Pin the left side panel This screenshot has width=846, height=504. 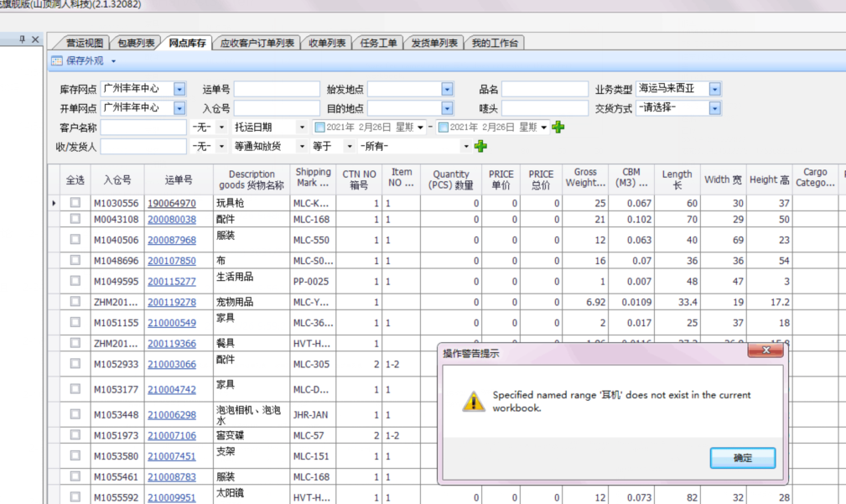[x=22, y=39]
